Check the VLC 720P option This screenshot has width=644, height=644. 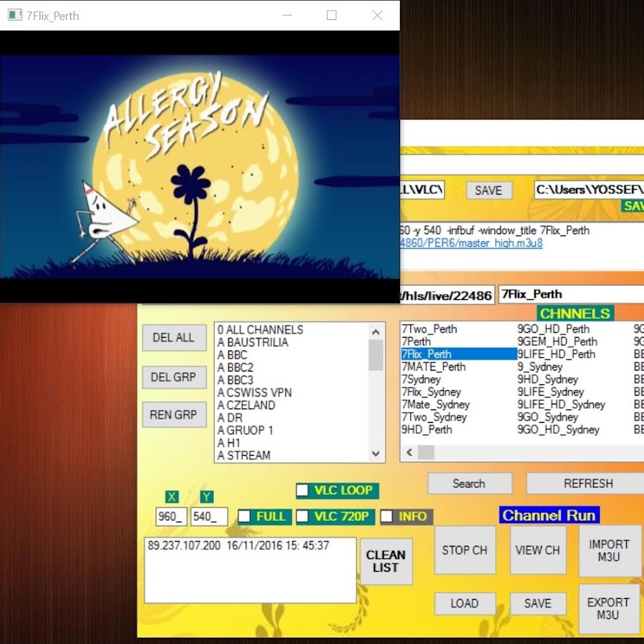pyautogui.click(x=303, y=517)
